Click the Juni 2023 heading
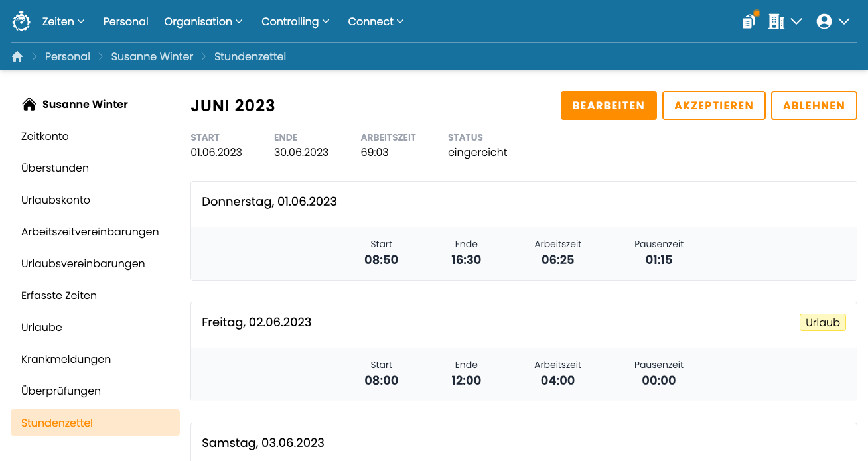 (233, 106)
